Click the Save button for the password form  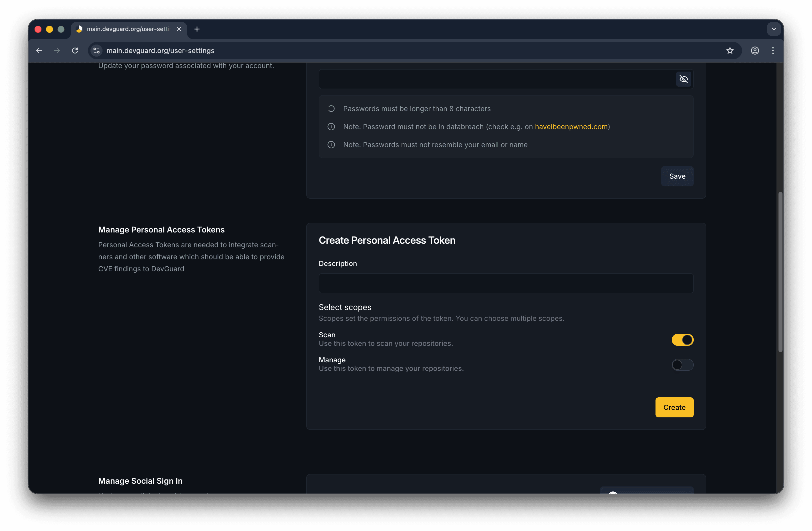click(x=677, y=176)
